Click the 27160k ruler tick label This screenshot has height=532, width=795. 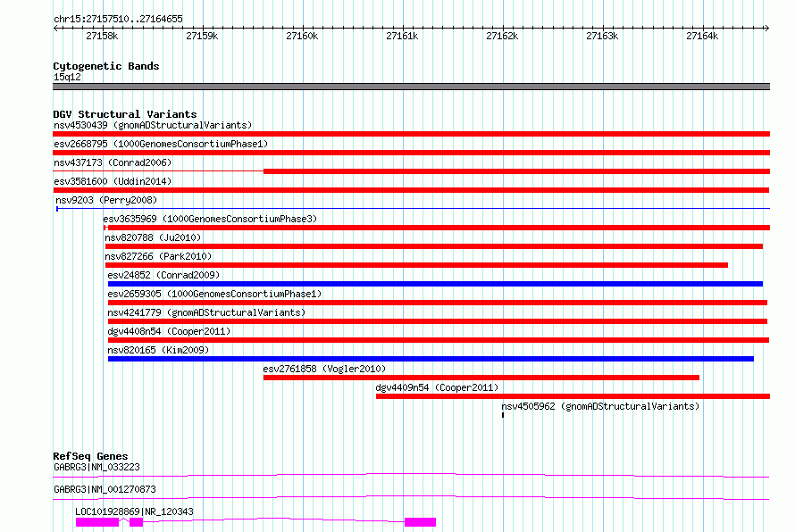tap(302, 36)
